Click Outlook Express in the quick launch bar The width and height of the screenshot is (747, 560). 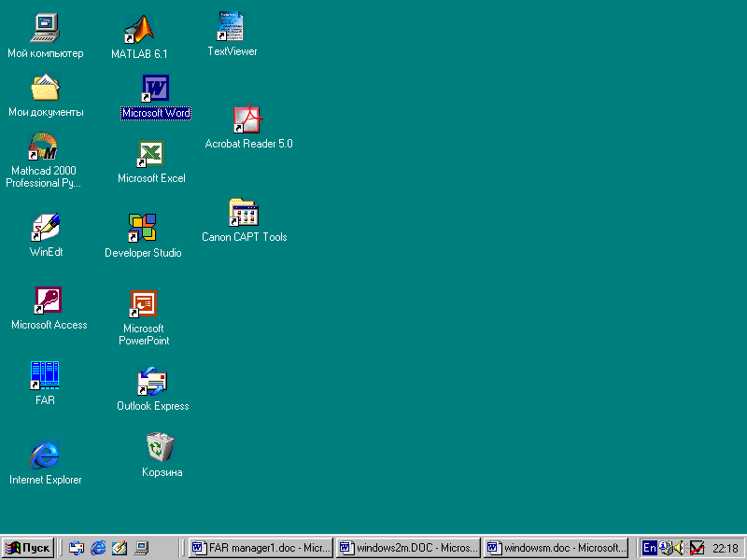tap(77, 548)
